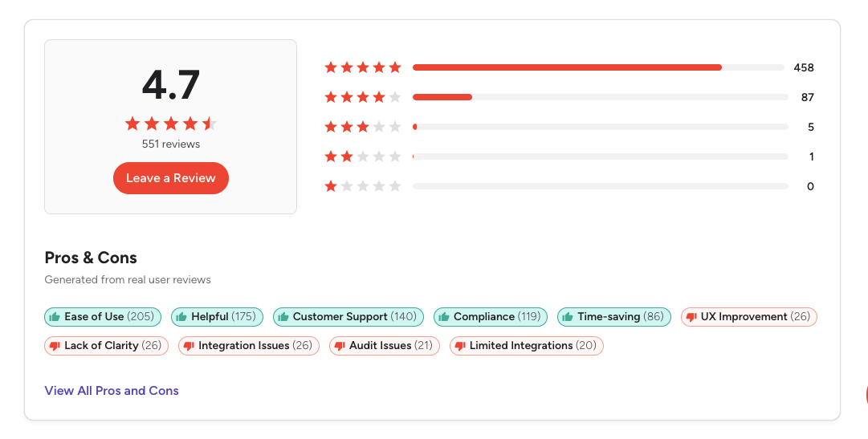Image resolution: width=868 pixels, height=439 pixels.
Task: Click the three-star progress bar
Action: (600, 127)
